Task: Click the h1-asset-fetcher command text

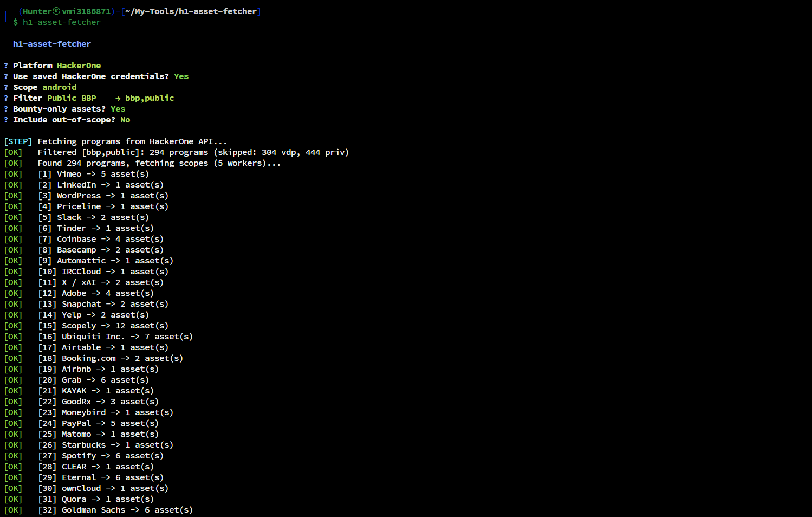Action: coord(62,22)
